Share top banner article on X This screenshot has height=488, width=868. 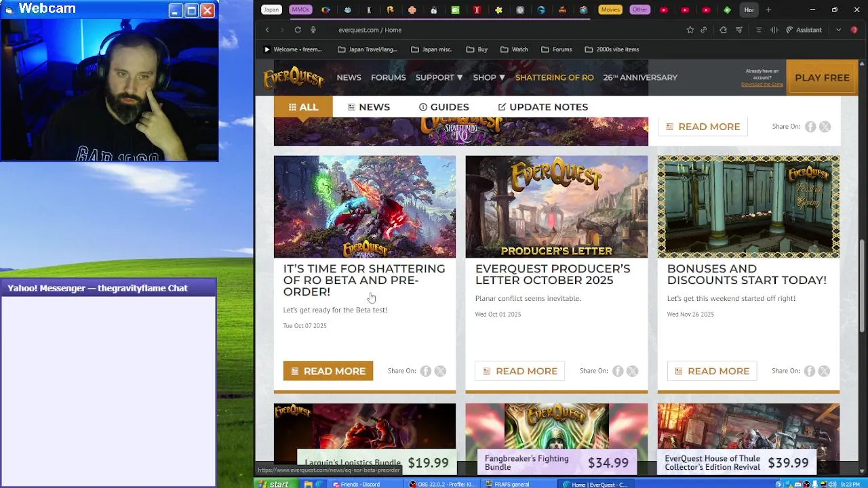tap(825, 127)
